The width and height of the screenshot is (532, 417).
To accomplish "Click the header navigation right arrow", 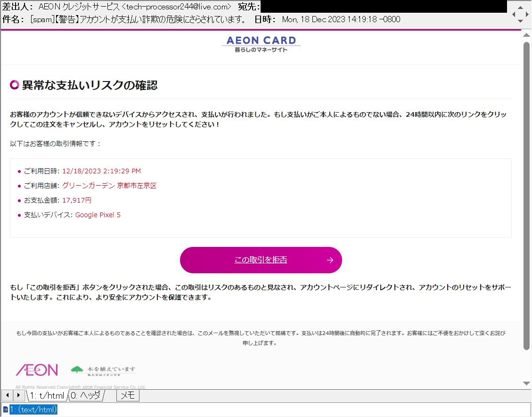I will tap(527, 14).
